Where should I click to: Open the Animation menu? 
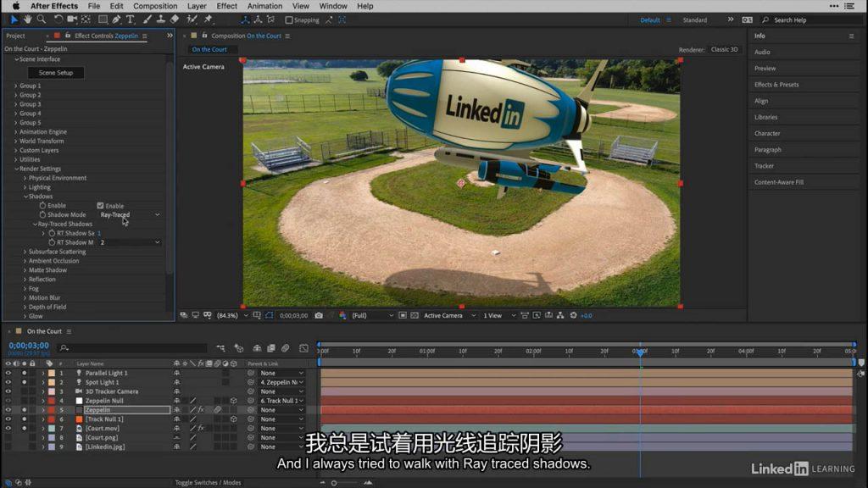point(264,6)
